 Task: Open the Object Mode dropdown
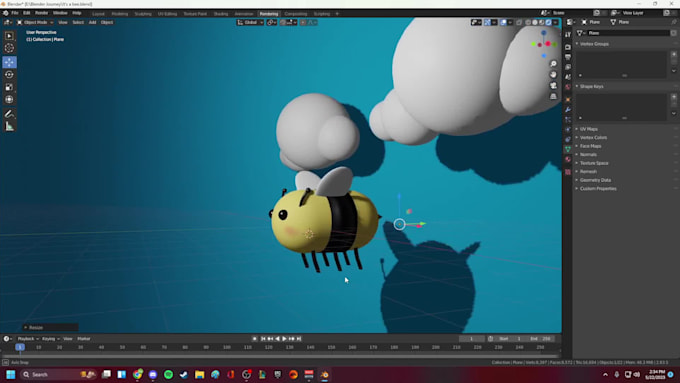tap(35, 22)
